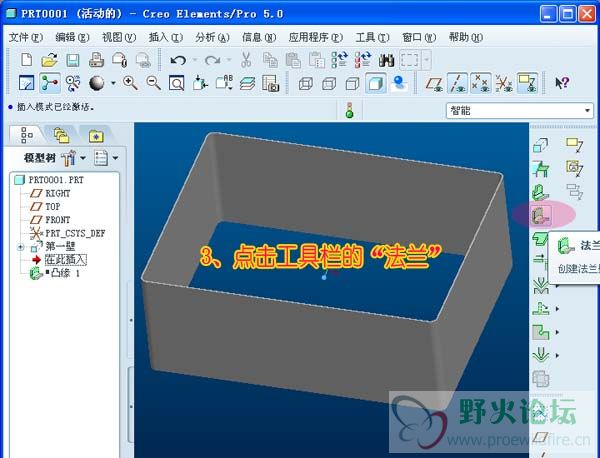The height and width of the screenshot is (458, 600).
Task: Open the appearance gallery dropdown arrow
Action: pyautogui.click(x=113, y=83)
